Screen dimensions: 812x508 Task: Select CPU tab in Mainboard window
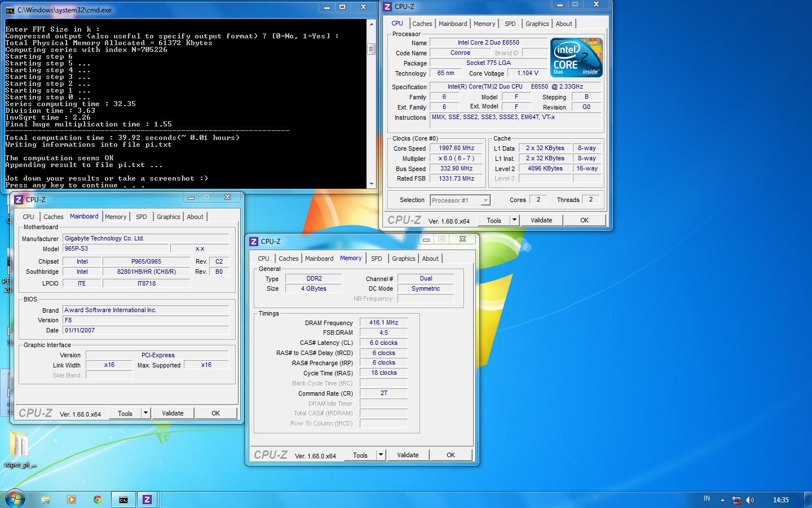(29, 217)
